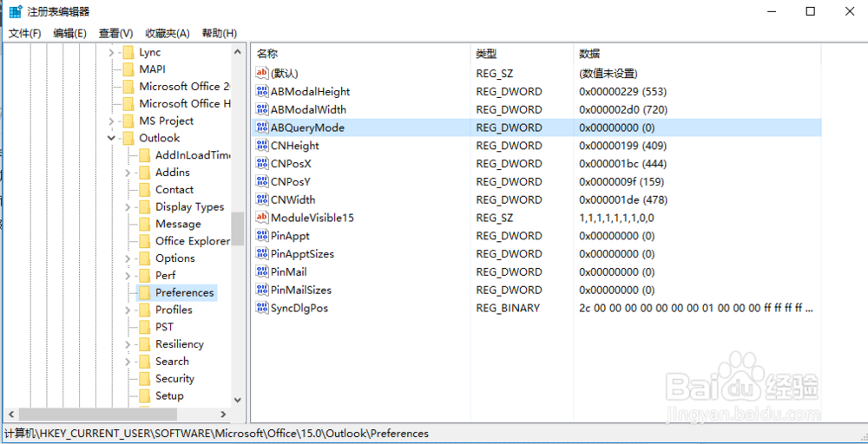Expand the Options tree node
Viewport: 868px width, 444px height.
(x=128, y=258)
